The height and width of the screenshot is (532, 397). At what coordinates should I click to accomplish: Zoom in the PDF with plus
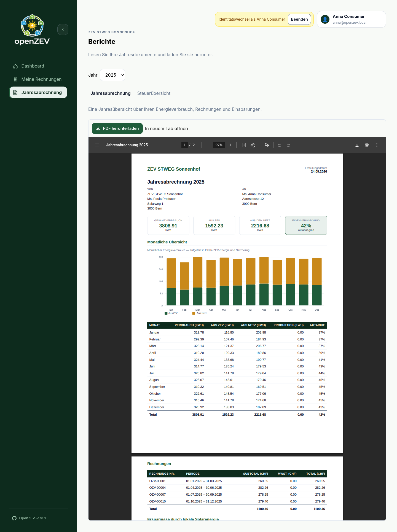[x=231, y=145]
